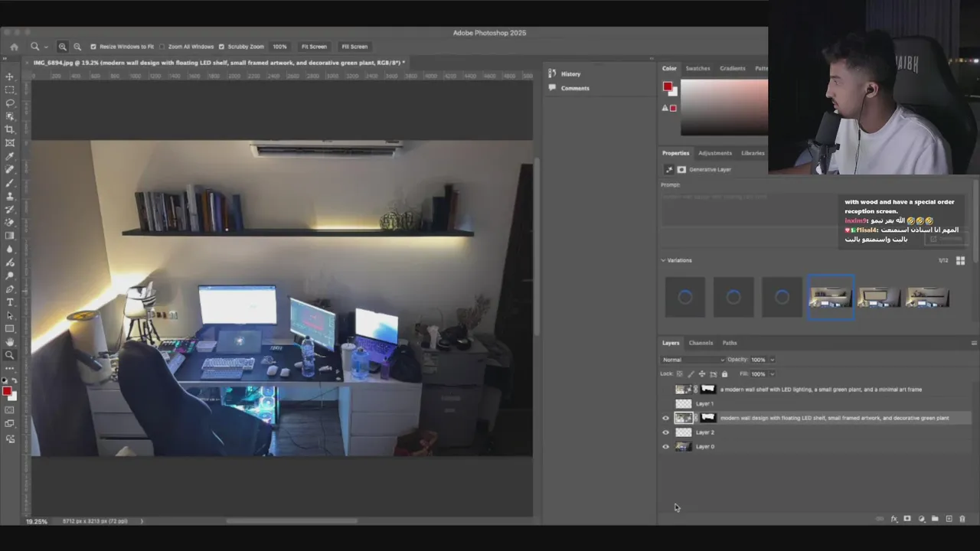
Task: Select the Frame tool
Action: (x=10, y=142)
